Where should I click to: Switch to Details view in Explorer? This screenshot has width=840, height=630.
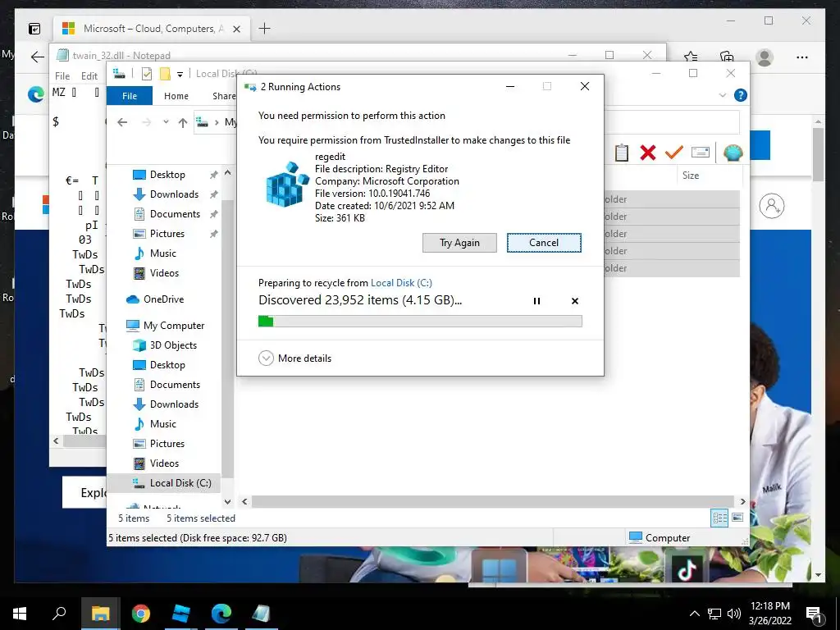(x=719, y=518)
